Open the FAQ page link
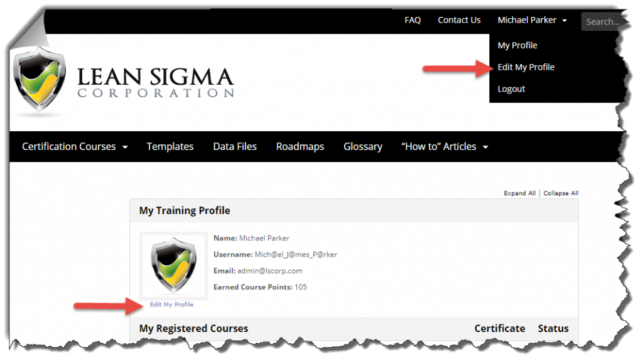 (413, 20)
